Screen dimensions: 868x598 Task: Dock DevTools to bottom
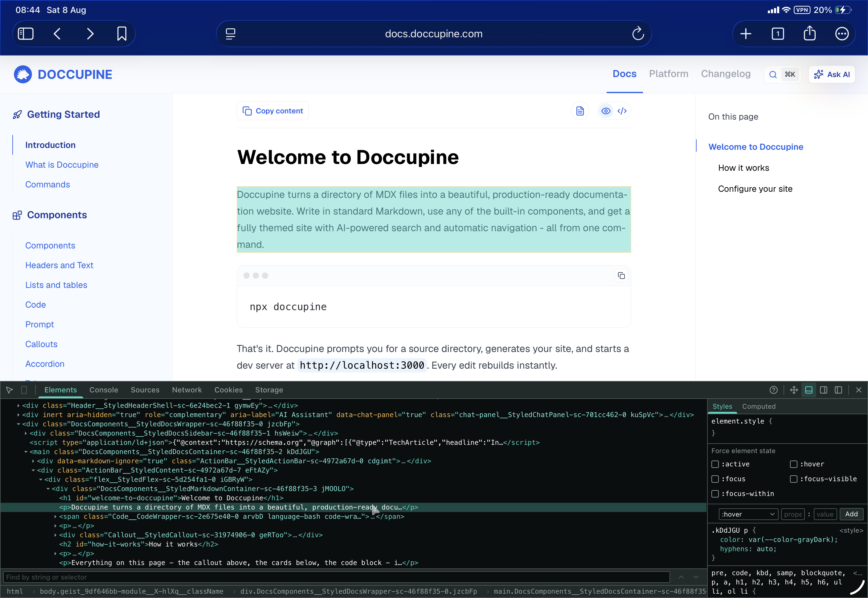[809, 390]
